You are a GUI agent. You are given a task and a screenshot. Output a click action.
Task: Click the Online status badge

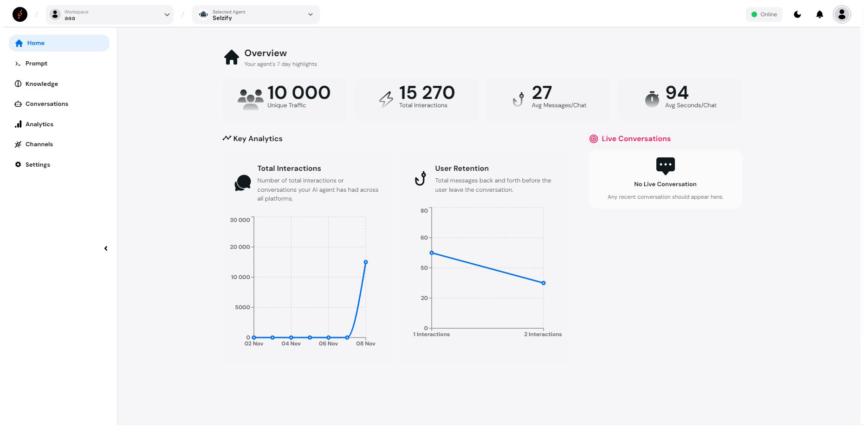click(764, 14)
